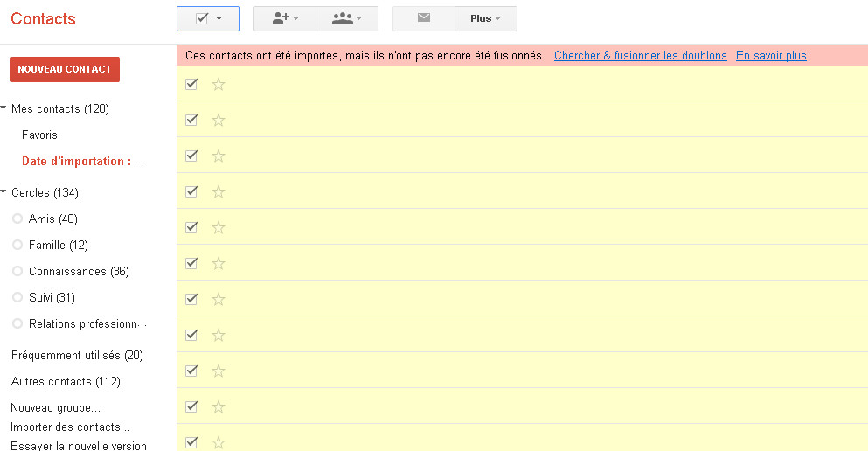Open the Famille (12) circle
The height and width of the screenshot is (451, 868).
coord(58,245)
